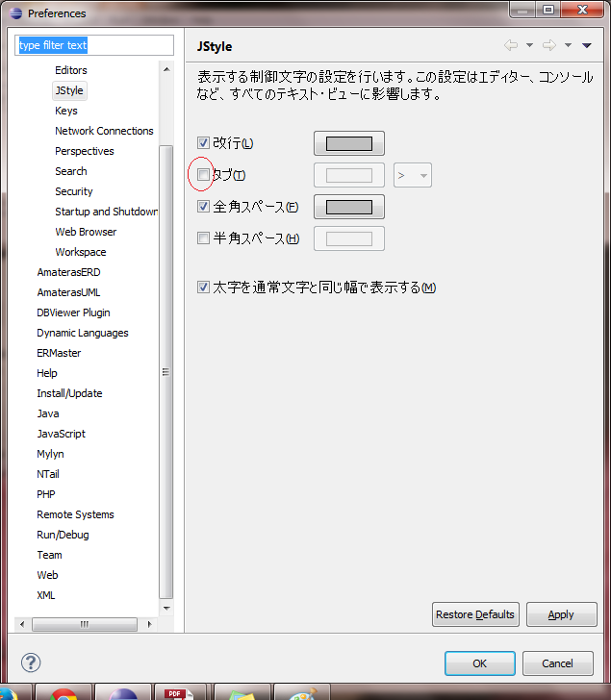This screenshot has height=700, width=611.
Task: Open the PDF taskbar icon
Action: [x=181, y=693]
